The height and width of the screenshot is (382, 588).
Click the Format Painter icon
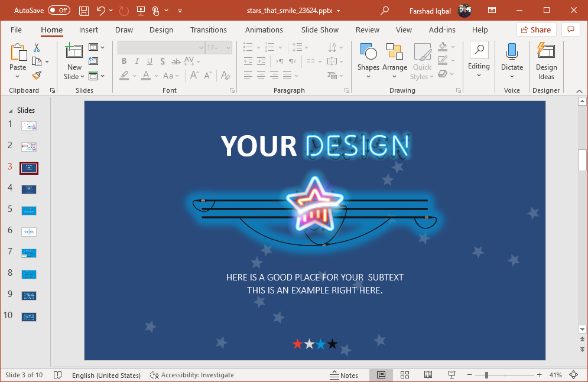[x=37, y=75]
